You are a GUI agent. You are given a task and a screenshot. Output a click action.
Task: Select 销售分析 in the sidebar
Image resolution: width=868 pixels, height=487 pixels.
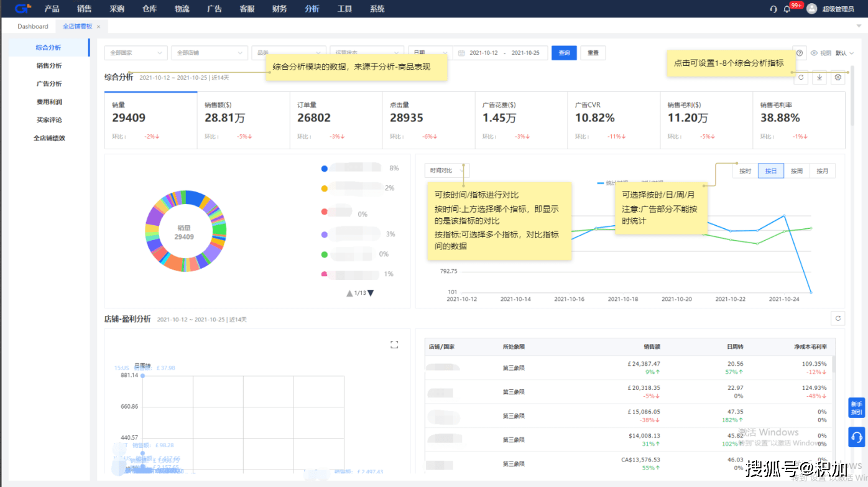pyautogui.click(x=48, y=65)
